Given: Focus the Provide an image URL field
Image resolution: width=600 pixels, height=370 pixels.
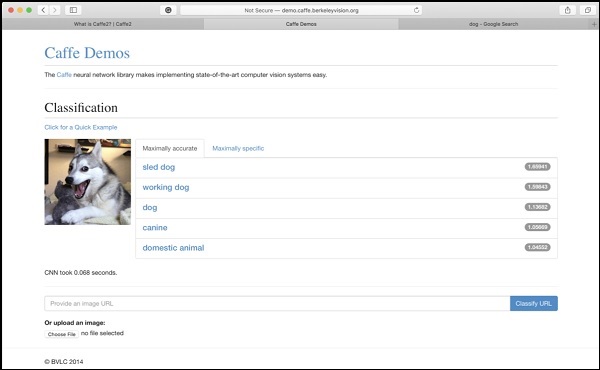Looking at the screenshot, I should coord(277,303).
